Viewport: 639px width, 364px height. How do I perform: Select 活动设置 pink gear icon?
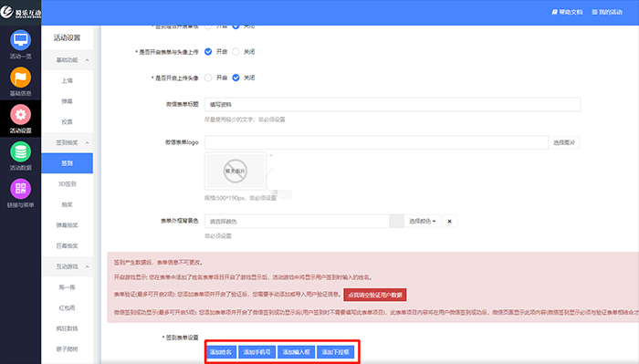tap(20, 114)
